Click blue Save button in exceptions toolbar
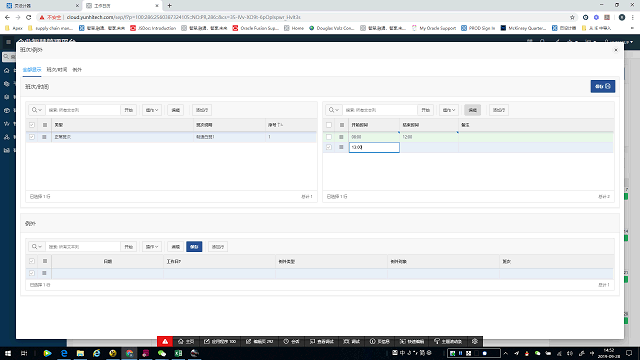The width and height of the screenshot is (640, 360). [x=194, y=247]
